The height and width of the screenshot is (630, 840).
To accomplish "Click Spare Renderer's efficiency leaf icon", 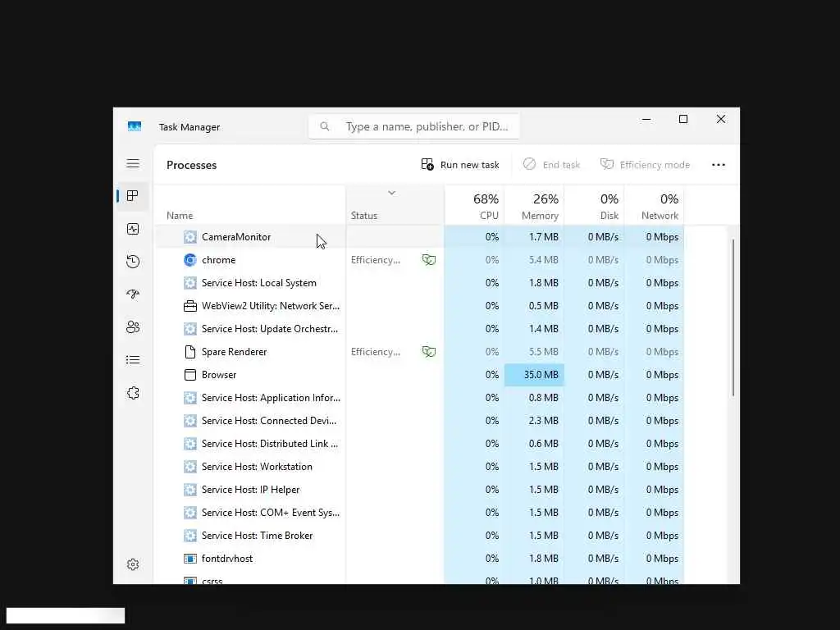I will [x=428, y=352].
